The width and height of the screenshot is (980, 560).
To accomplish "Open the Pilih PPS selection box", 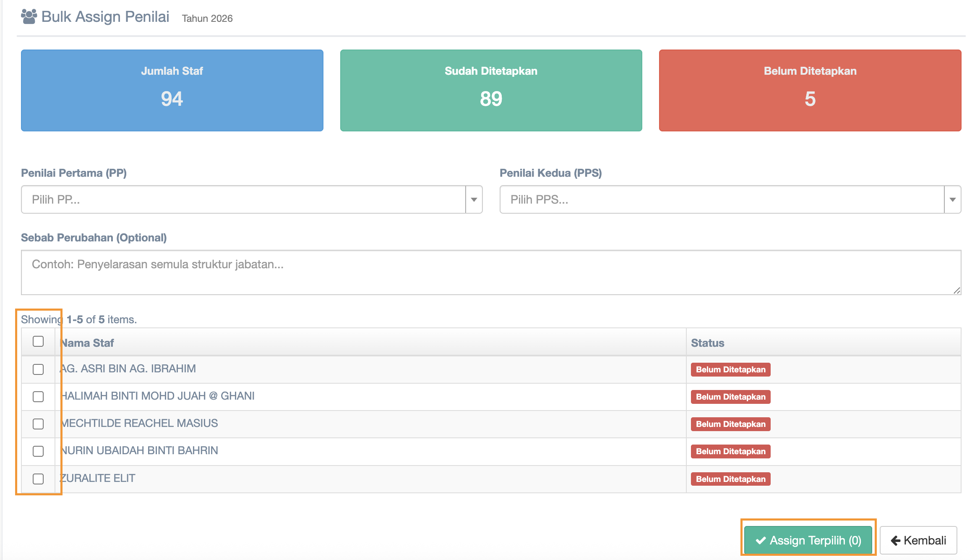I will pyautogui.click(x=722, y=200).
